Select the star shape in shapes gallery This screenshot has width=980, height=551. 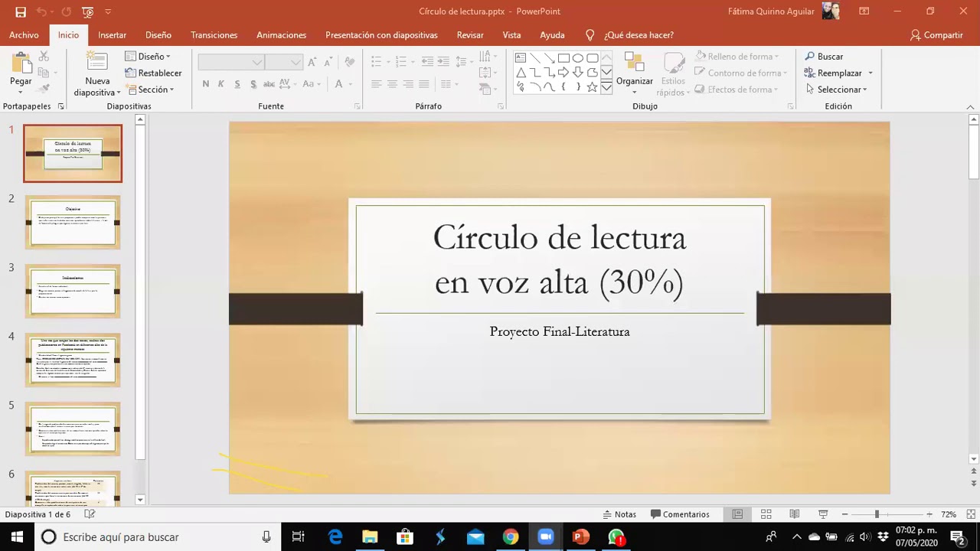pos(592,87)
